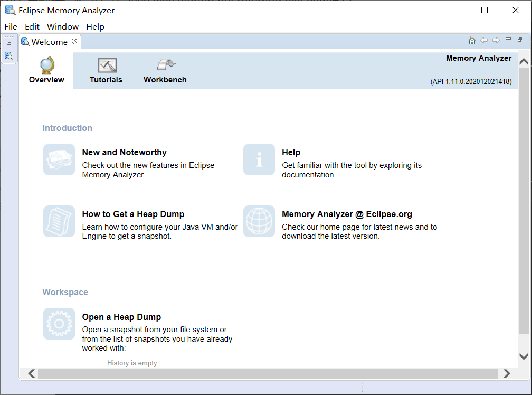Select the Welcome tab

50,42
